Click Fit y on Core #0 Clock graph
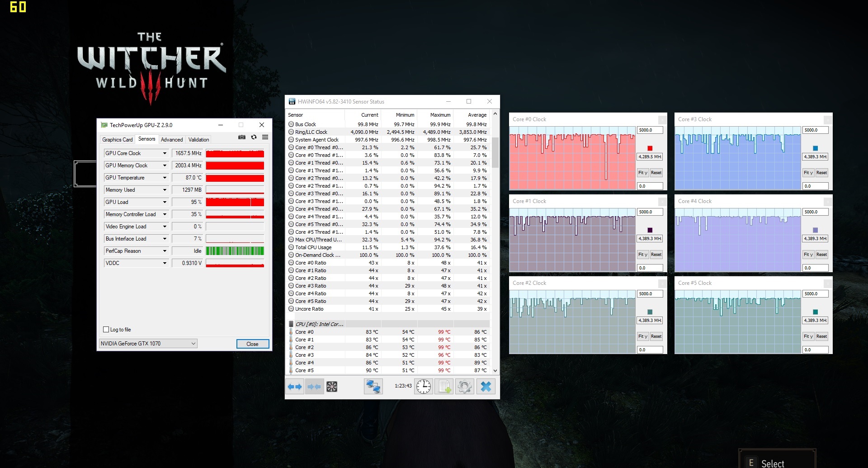Viewport: 868px width, 468px height. (x=643, y=173)
